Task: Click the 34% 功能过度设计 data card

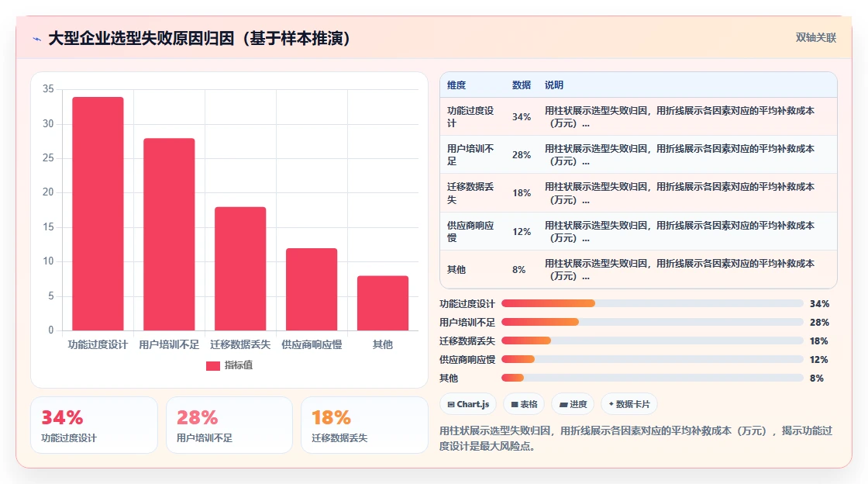Action: [x=94, y=425]
